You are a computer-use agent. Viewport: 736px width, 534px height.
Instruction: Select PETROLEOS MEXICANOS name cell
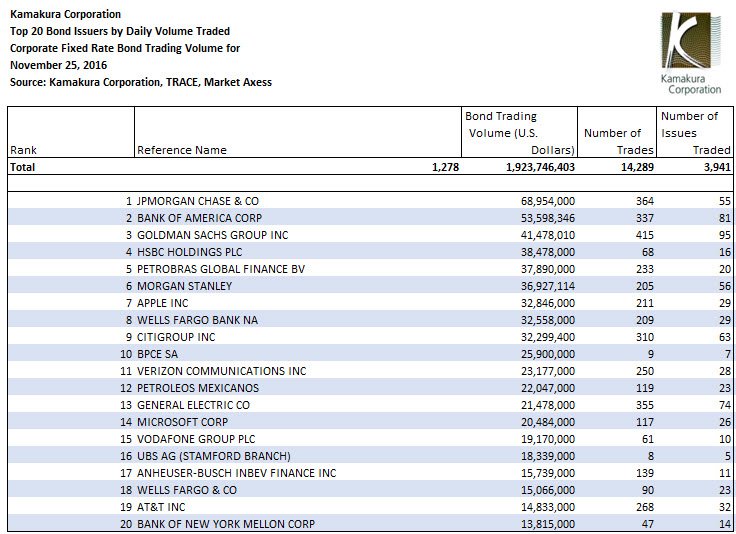pyautogui.click(x=198, y=388)
